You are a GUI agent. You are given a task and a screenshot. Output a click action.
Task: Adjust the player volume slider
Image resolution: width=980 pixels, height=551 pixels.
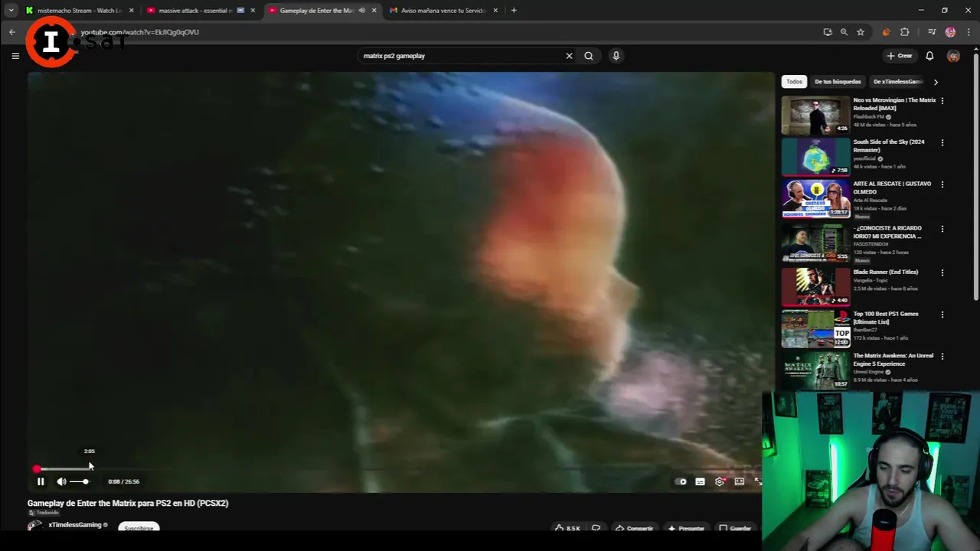[79, 481]
